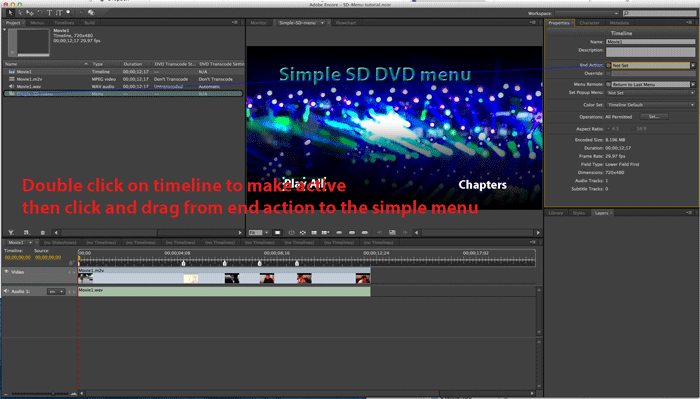The image size is (700, 399).
Task: Click the Movie1 timeline Name field
Action: (x=650, y=42)
